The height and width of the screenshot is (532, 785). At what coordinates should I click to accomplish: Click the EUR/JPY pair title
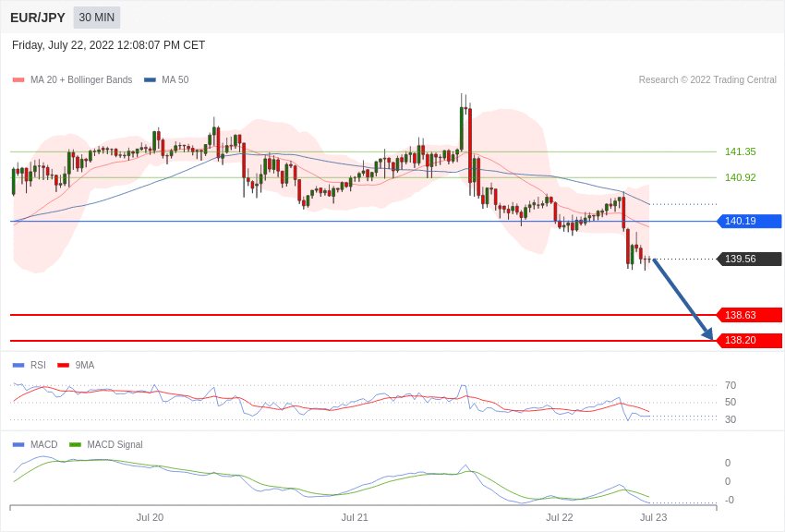38,18
